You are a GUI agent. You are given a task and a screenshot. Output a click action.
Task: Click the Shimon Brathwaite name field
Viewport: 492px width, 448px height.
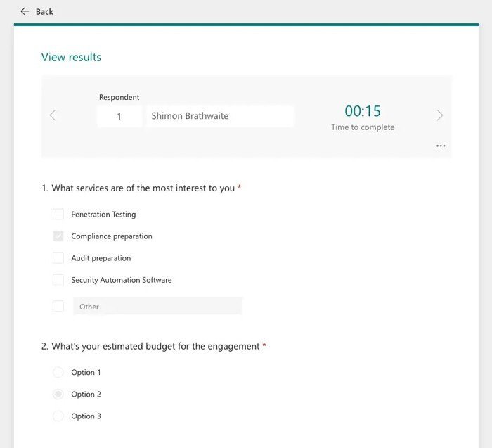[x=219, y=116]
